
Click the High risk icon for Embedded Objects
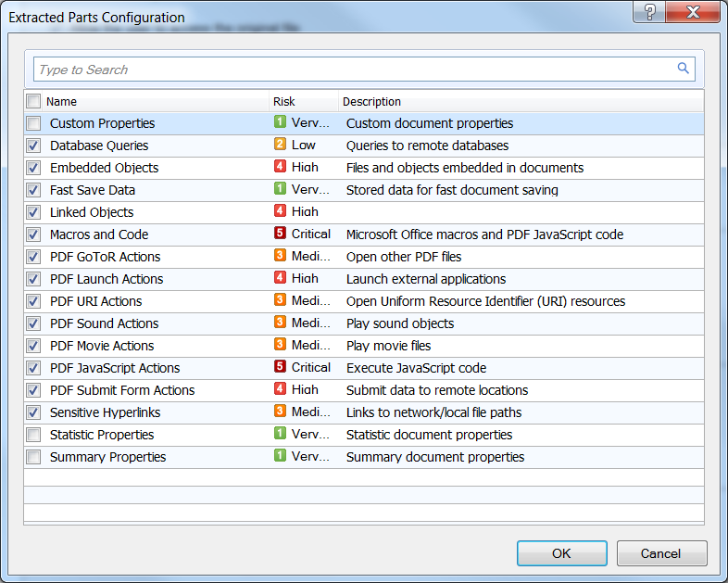[280, 168]
